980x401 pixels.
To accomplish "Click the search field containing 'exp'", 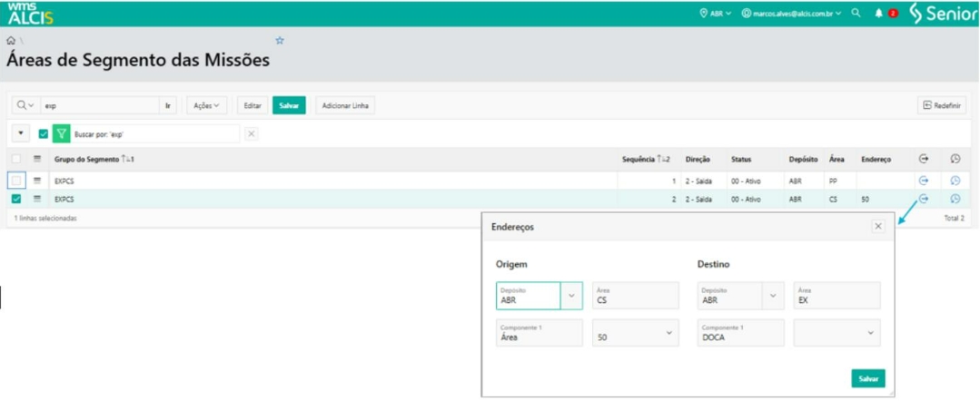I will coord(100,105).
